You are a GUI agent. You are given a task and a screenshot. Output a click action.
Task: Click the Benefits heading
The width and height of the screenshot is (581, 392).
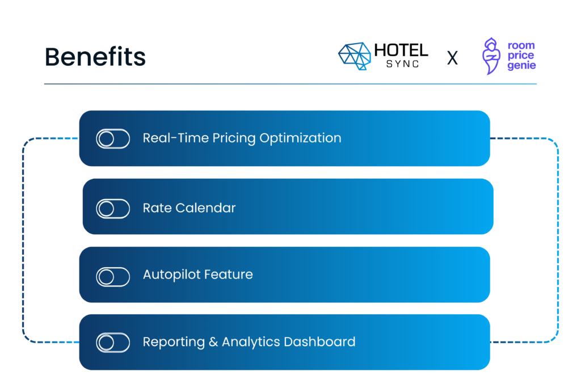point(95,57)
